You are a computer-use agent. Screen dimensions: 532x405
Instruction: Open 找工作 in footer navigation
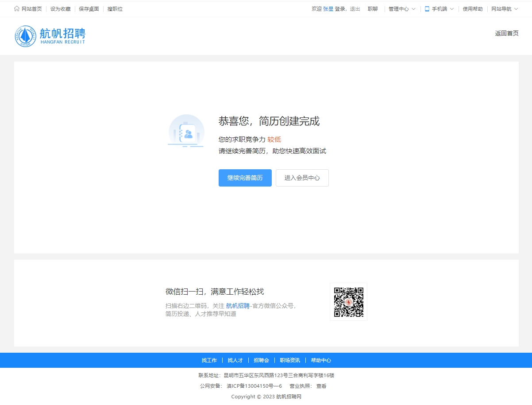tap(209, 360)
